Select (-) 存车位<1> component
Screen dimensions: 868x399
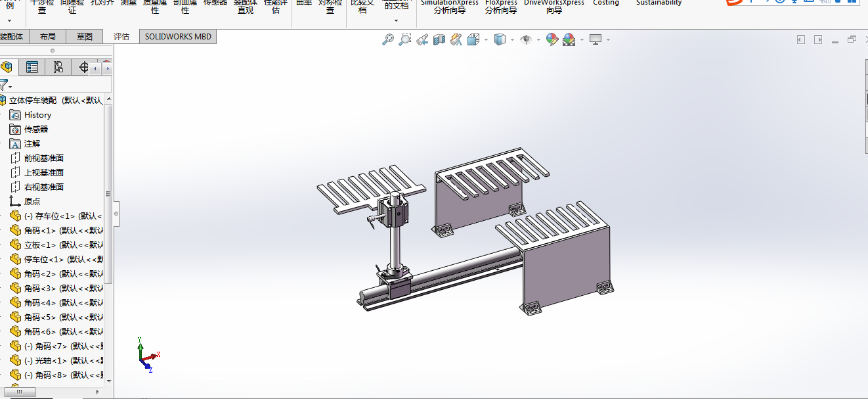(56, 216)
